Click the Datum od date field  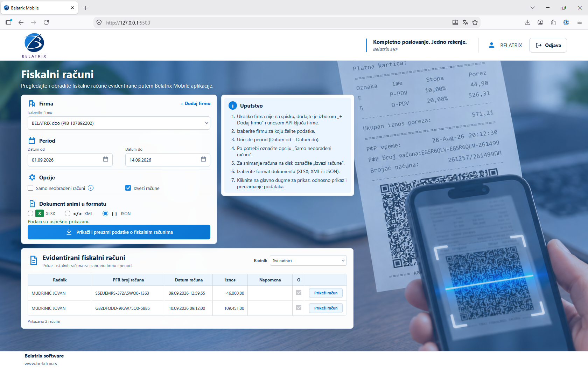pyautogui.click(x=70, y=160)
